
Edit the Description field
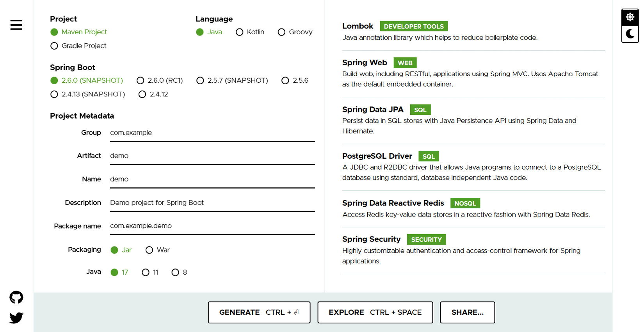(212, 202)
